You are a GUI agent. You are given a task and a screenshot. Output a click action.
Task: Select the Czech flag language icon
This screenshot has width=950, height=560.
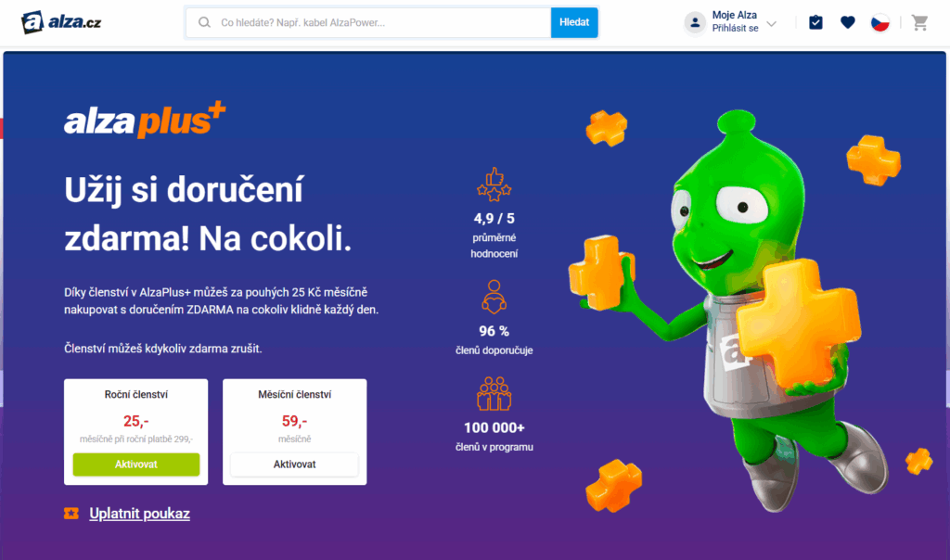tap(879, 23)
